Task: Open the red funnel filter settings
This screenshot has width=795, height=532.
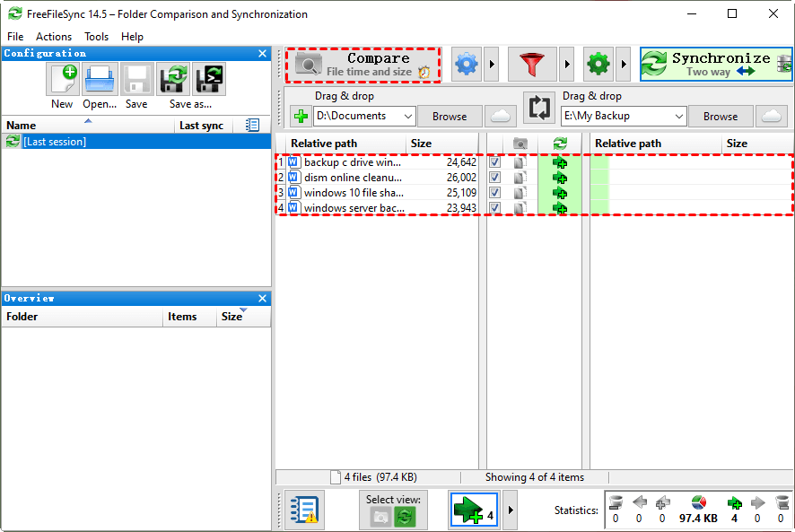Action: (x=532, y=65)
